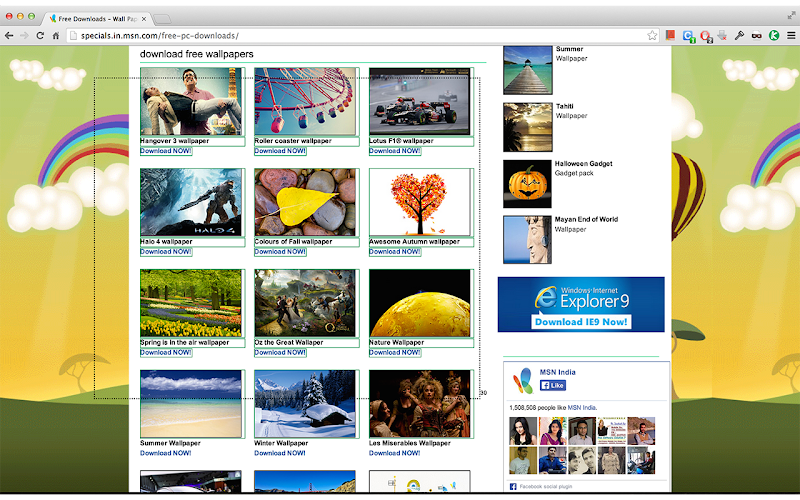Open the Les Miserables wallpaper thumbnail
The height and width of the screenshot is (500, 800).
coord(419,404)
